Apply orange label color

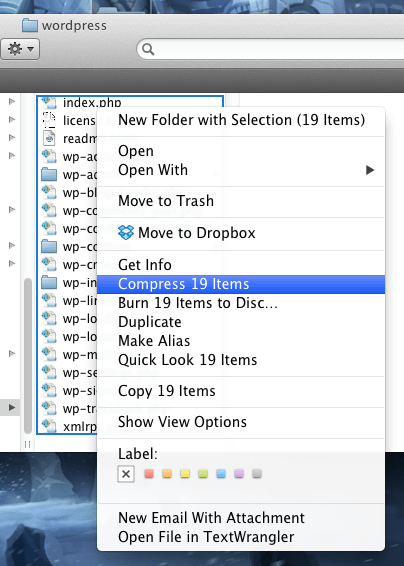pyautogui.click(x=167, y=474)
